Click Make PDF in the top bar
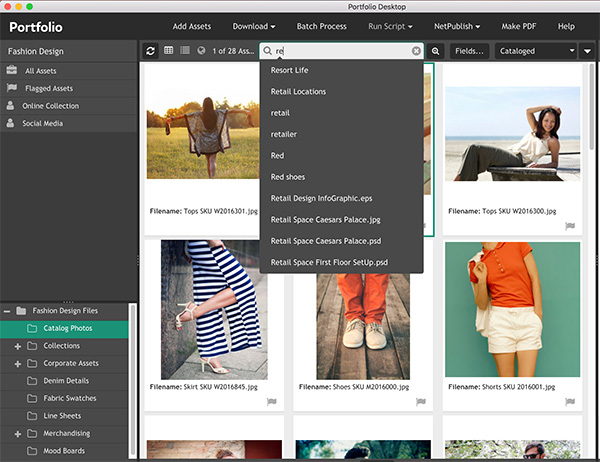The height and width of the screenshot is (462, 600). tap(519, 26)
